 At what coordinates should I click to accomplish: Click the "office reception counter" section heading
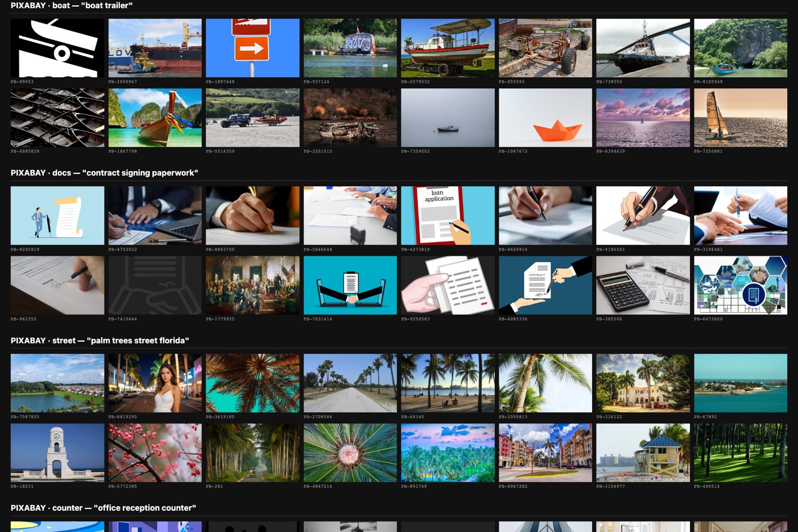(103, 508)
